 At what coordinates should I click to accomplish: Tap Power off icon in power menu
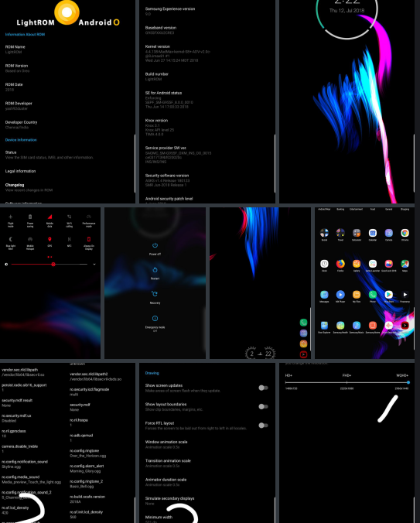tap(155, 245)
